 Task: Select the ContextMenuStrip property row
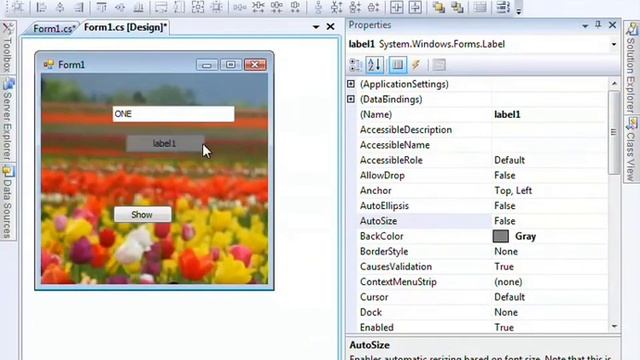482,282
